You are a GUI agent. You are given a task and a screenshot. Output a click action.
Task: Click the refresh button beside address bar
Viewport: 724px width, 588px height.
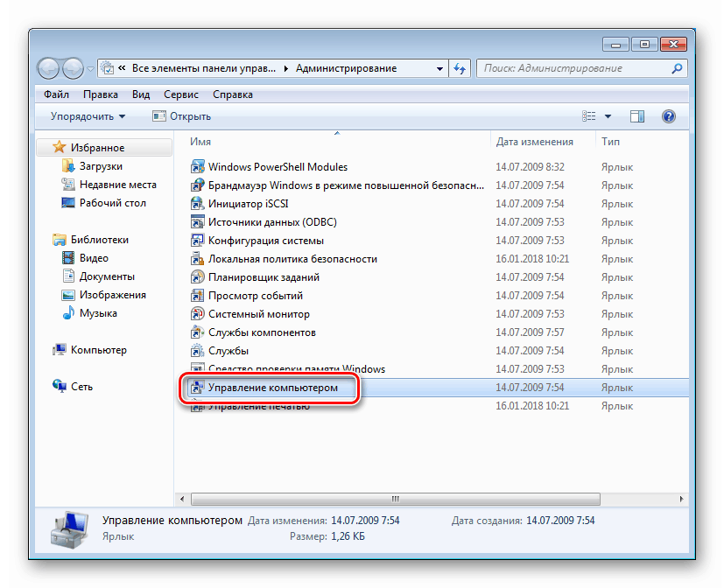coord(460,69)
